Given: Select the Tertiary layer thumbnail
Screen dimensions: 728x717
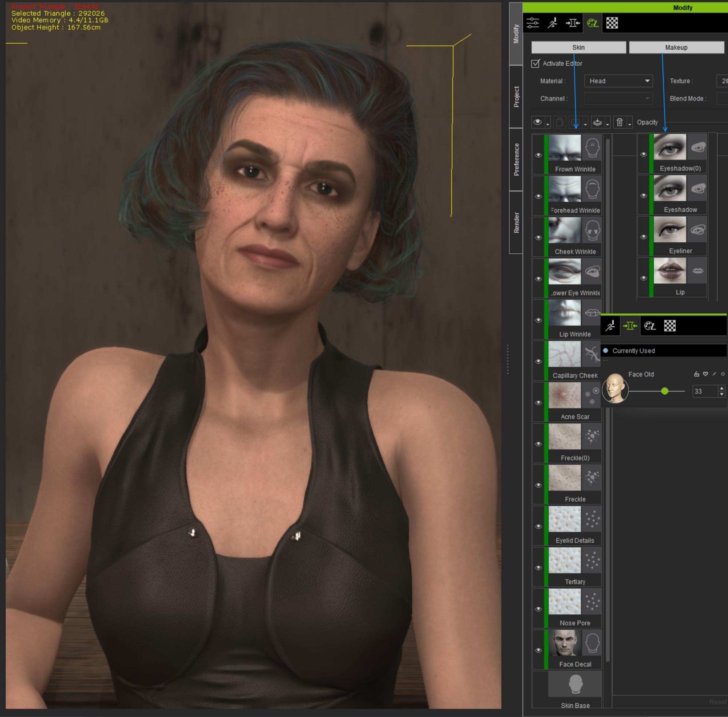Looking at the screenshot, I should pyautogui.click(x=565, y=560).
